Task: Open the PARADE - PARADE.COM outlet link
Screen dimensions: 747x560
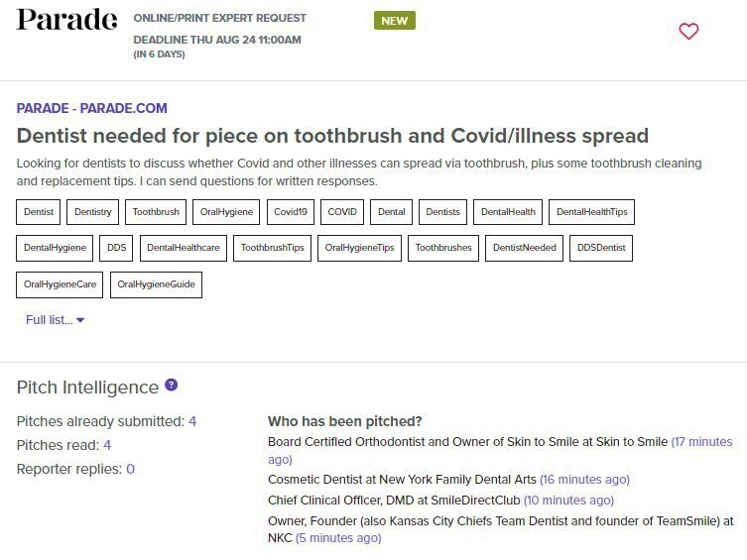Action: tap(92, 108)
